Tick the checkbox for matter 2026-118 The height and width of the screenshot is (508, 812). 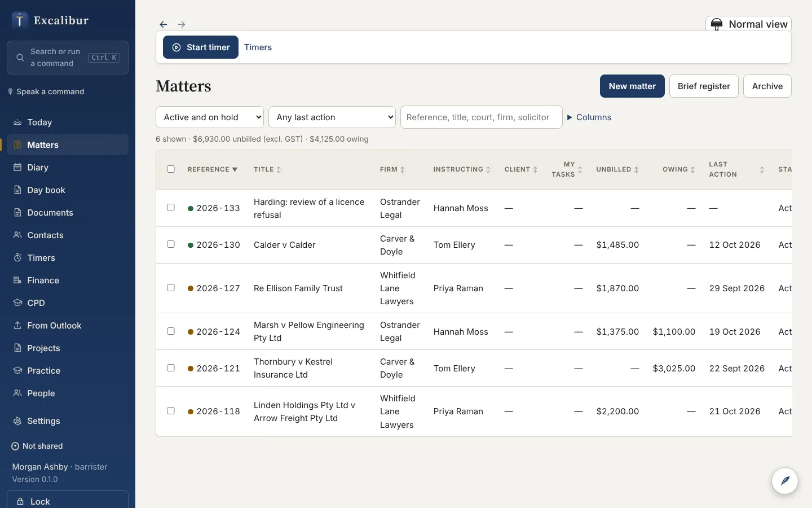click(x=171, y=411)
